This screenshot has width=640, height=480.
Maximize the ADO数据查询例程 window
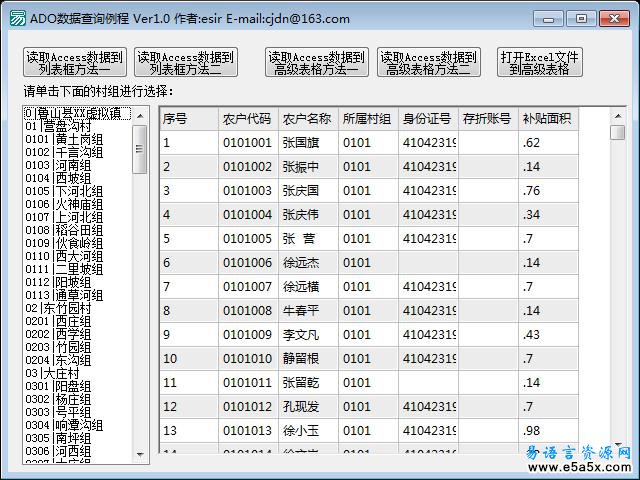[580, 18]
